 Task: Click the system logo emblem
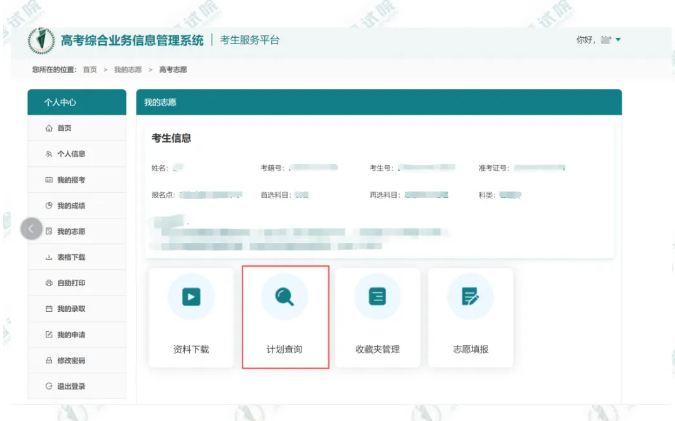click(x=42, y=40)
